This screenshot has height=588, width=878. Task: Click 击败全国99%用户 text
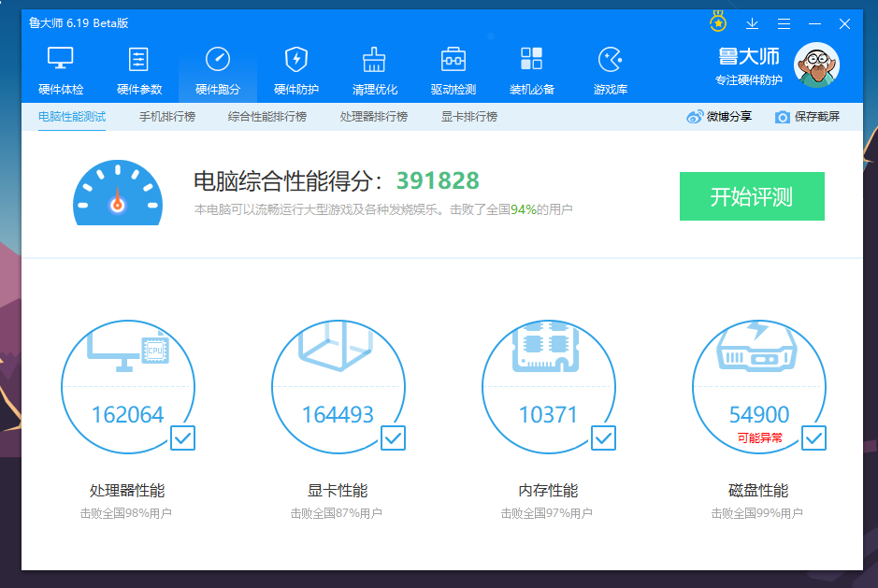[757, 513]
